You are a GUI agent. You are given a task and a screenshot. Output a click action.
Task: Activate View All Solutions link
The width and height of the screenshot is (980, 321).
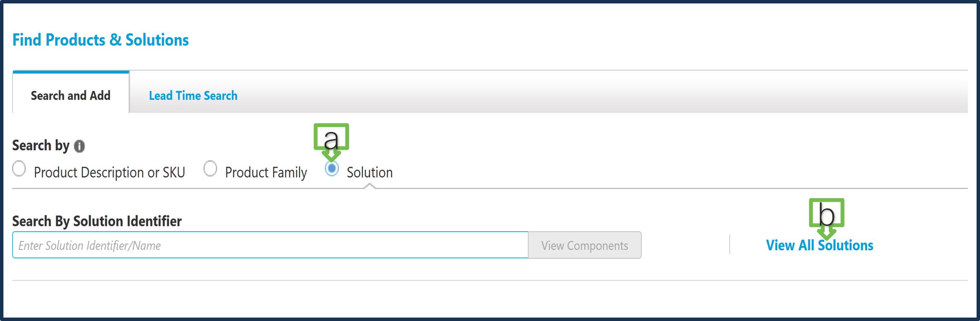[x=820, y=245]
